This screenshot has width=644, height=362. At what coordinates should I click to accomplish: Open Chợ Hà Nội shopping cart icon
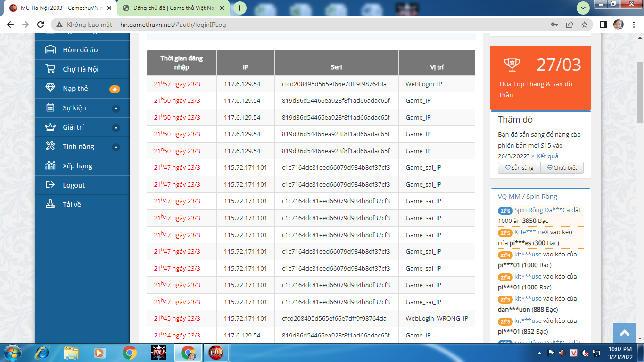(x=50, y=69)
